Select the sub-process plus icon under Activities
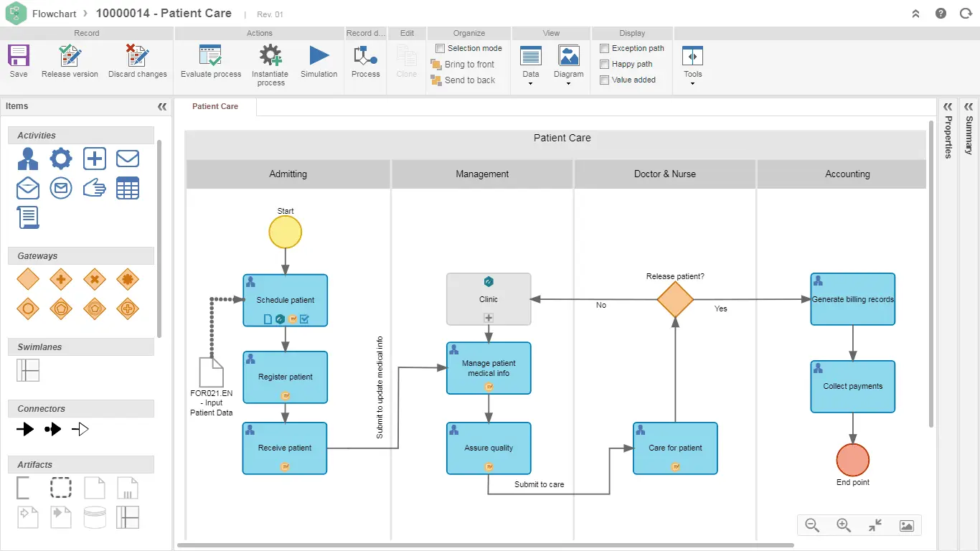Image resolution: width=980 pixels, height=551 pixels. [94, 159]
